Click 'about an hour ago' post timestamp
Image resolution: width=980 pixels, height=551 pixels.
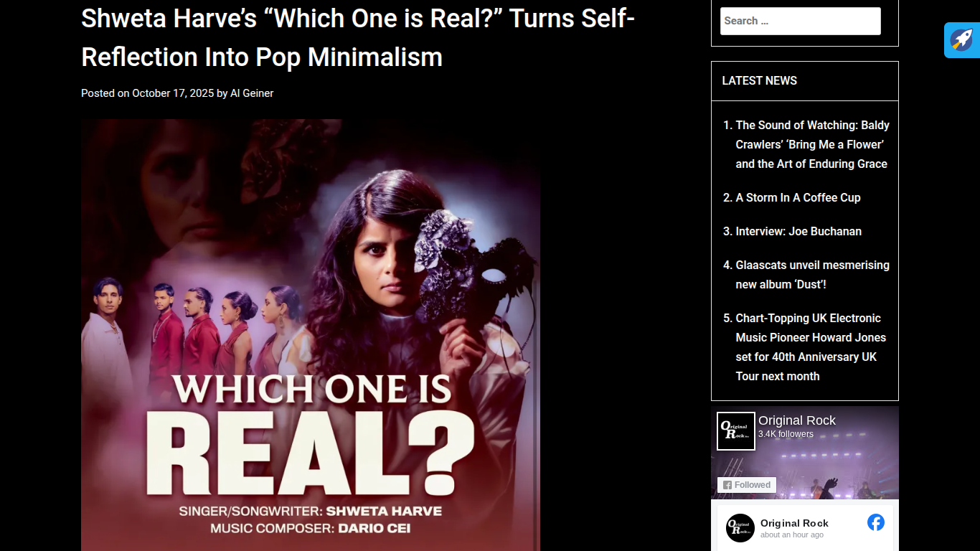pyautogui.click(x=792, y=535)
